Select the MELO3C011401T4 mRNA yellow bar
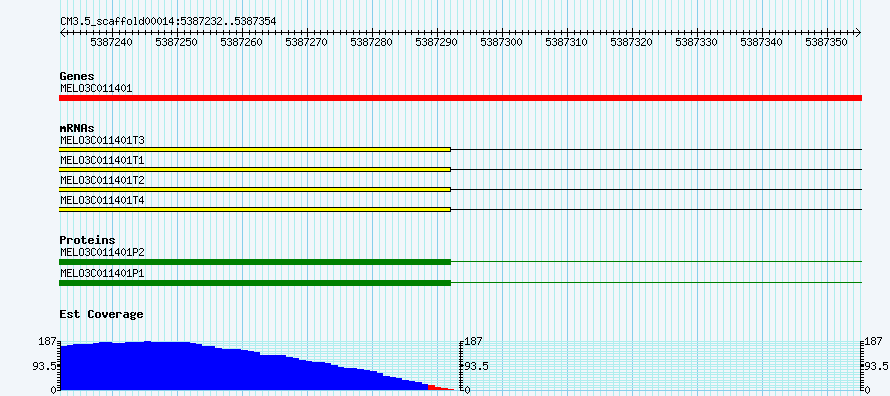 255,209
